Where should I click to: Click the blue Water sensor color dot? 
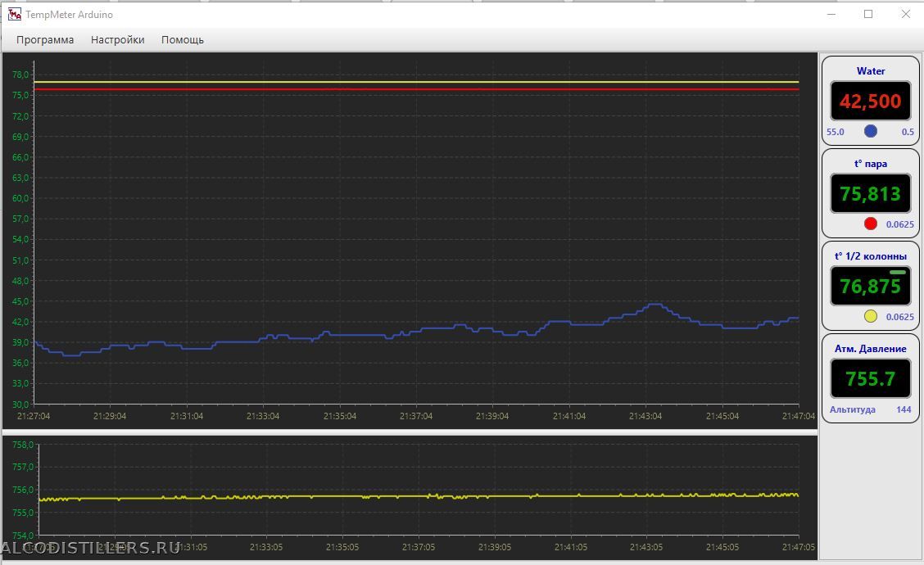pos(871,131)
